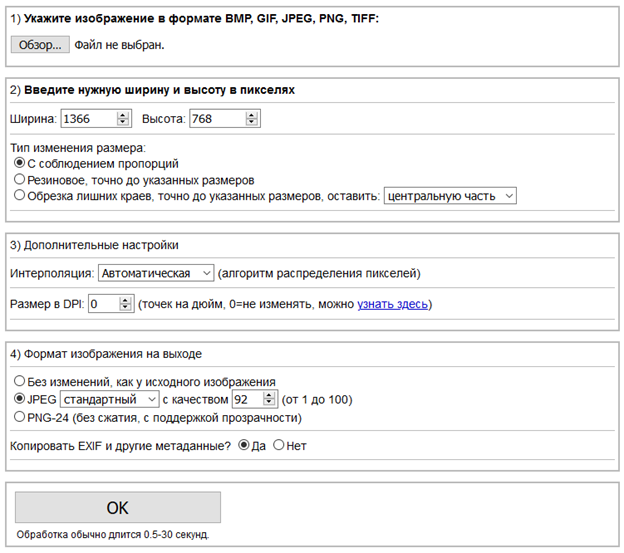Click the Обзор... file browse button
Viewport: 624px width, 553px height.
40,45
